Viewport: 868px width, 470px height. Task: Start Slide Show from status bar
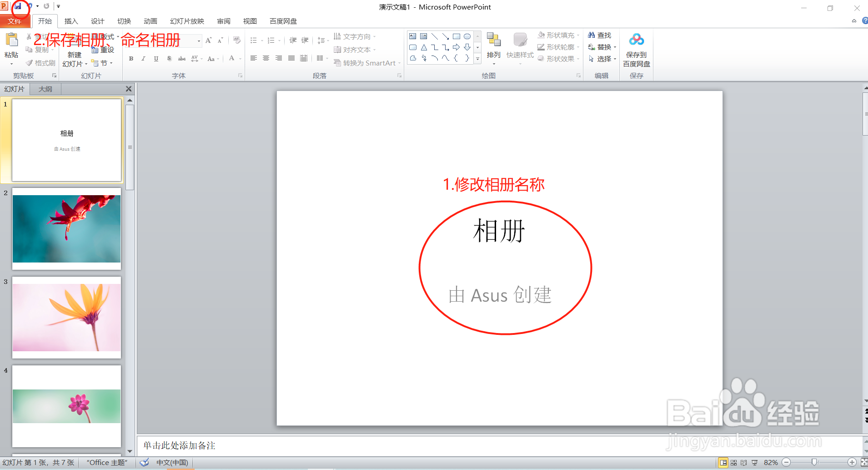(x=755, y=463)
